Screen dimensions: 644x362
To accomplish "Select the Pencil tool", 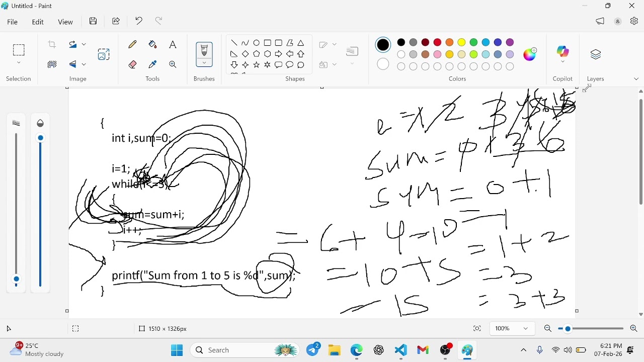I will click(133, 45).
